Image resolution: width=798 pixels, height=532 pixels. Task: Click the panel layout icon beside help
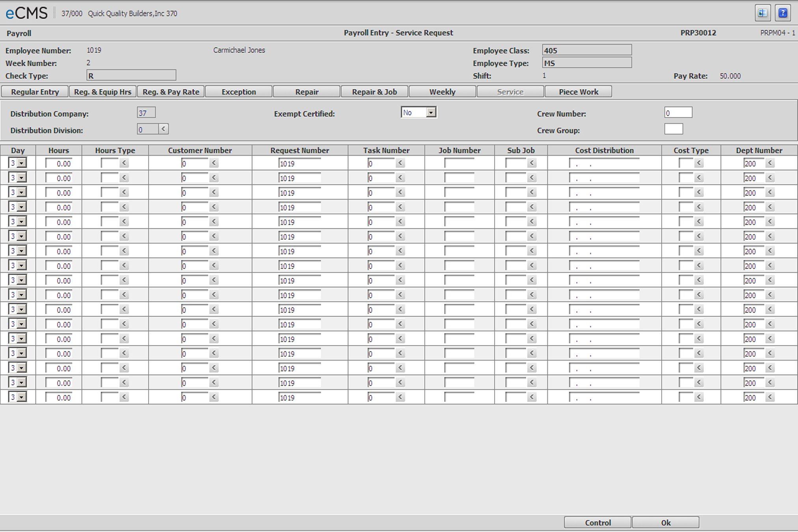point(763,13)
